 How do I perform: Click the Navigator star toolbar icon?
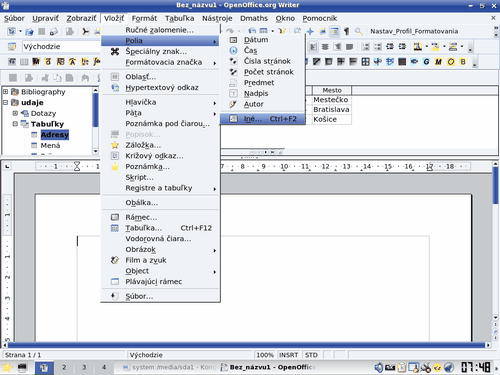point(310,31)
